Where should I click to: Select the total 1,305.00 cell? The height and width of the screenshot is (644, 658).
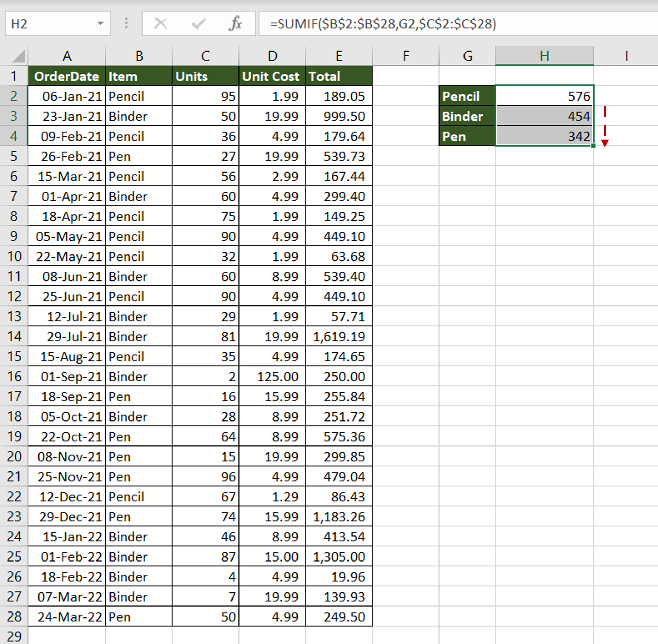pyautogui.click(x=339, y=556)
